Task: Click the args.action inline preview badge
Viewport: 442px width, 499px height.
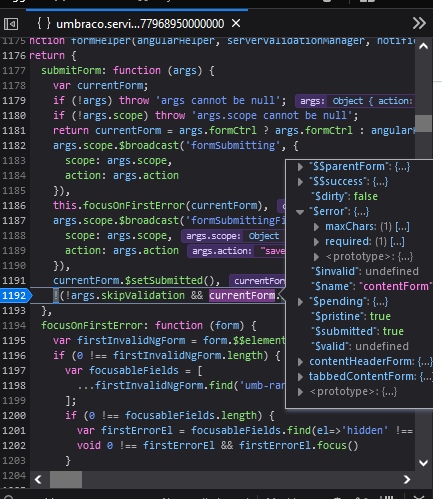Action: 236,251
